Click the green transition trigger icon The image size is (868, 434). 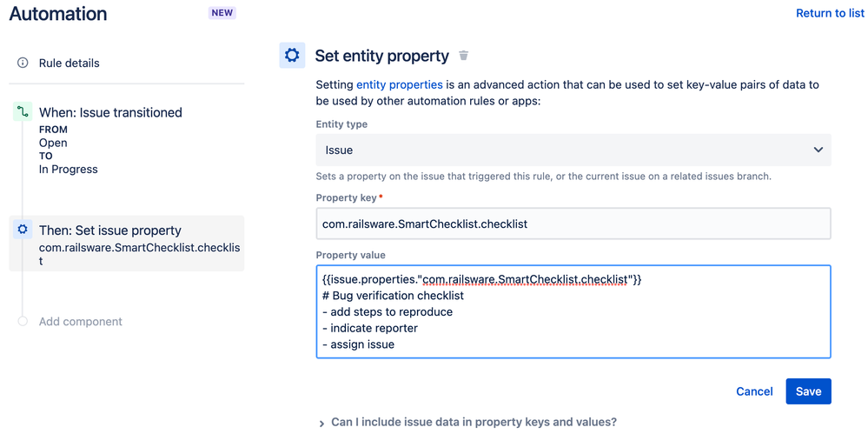(x=23, y=112)
